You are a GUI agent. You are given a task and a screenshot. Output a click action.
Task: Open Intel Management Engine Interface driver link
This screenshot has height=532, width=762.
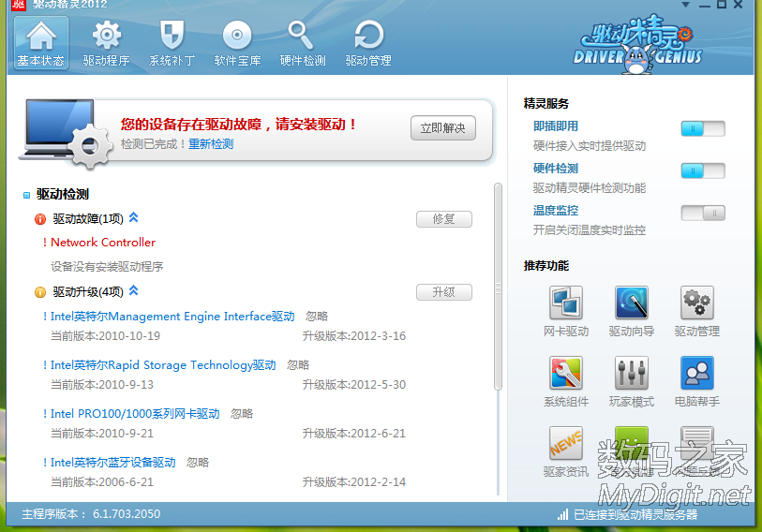172,317
